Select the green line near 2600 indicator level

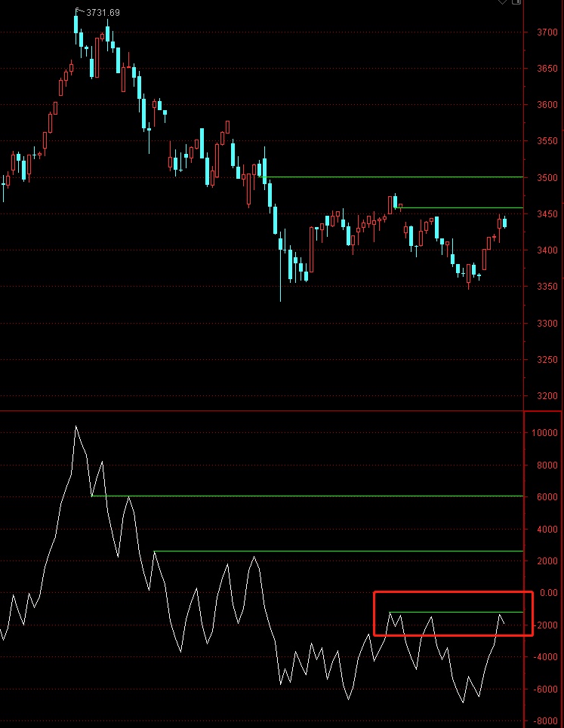[339, 551]
